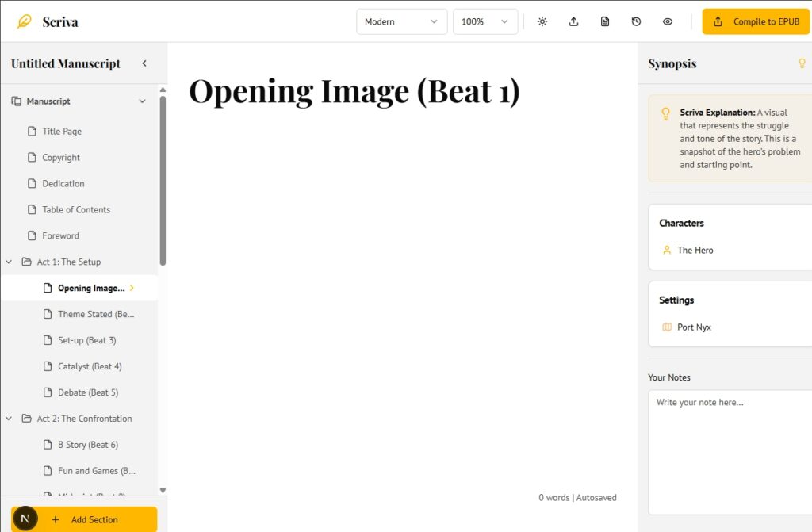The height and width of the screenshot is (532, 812).
Task: Click the export upload icon in toolbar
Action: pyautogui.click(x=573, y=21)
